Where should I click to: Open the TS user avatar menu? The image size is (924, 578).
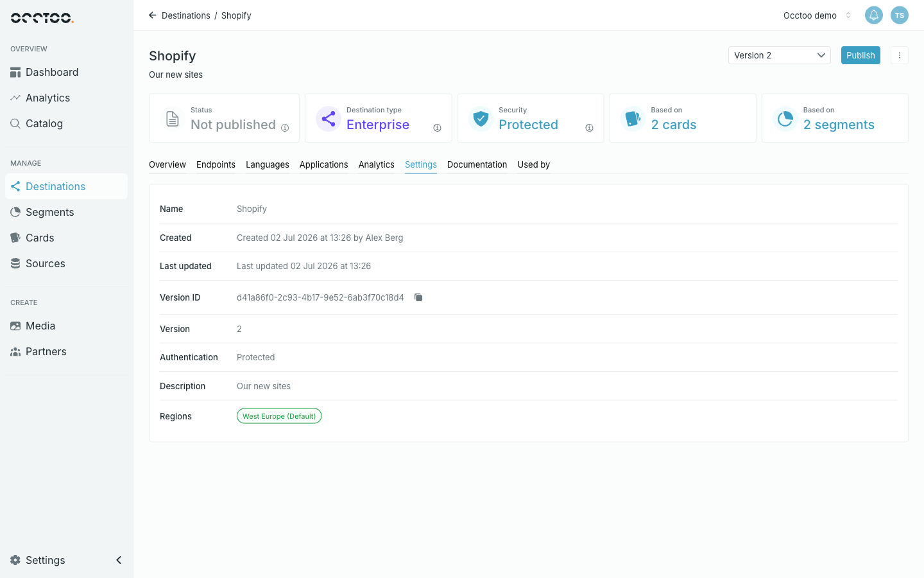click(x=900, y=15)
